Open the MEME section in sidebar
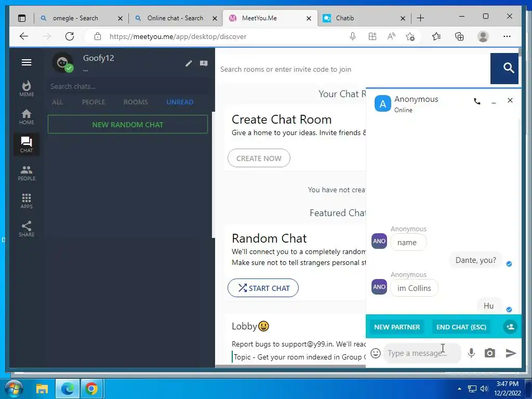532x399 pixels. click(26, 89)
